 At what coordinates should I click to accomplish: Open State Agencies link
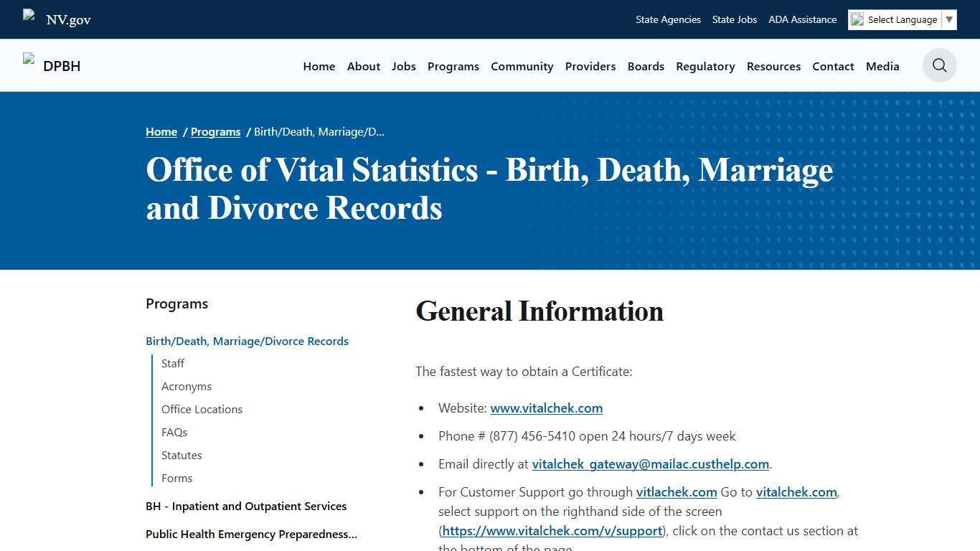tap(668, 19)
